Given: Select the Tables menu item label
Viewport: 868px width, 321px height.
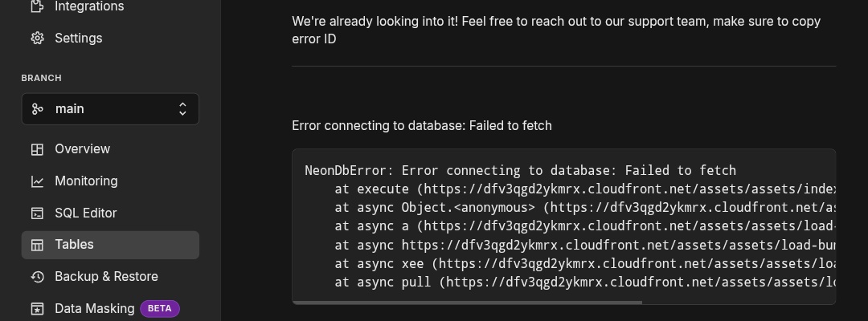Looking at the screenshot, I should click(x=74, y=245).
